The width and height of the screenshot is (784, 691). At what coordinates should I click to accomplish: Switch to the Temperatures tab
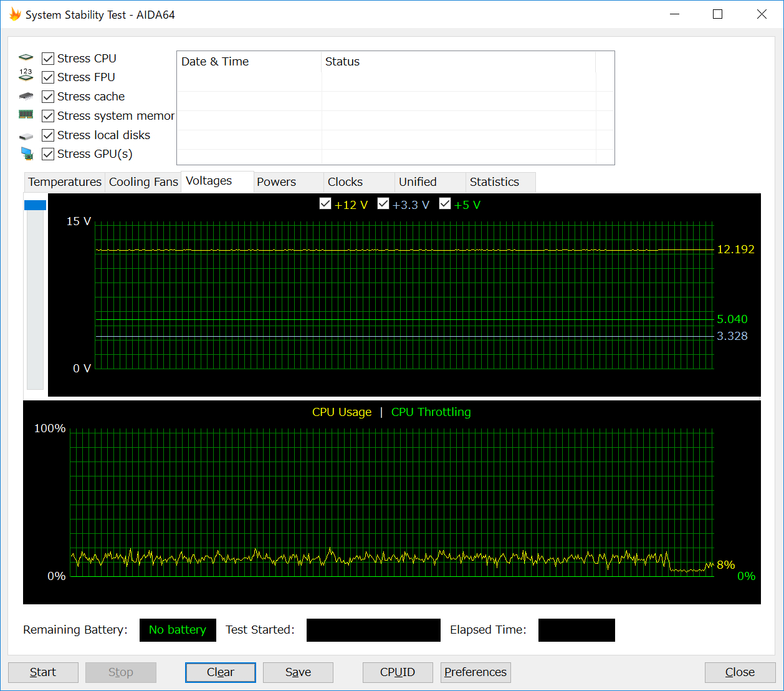pos(65,182)
